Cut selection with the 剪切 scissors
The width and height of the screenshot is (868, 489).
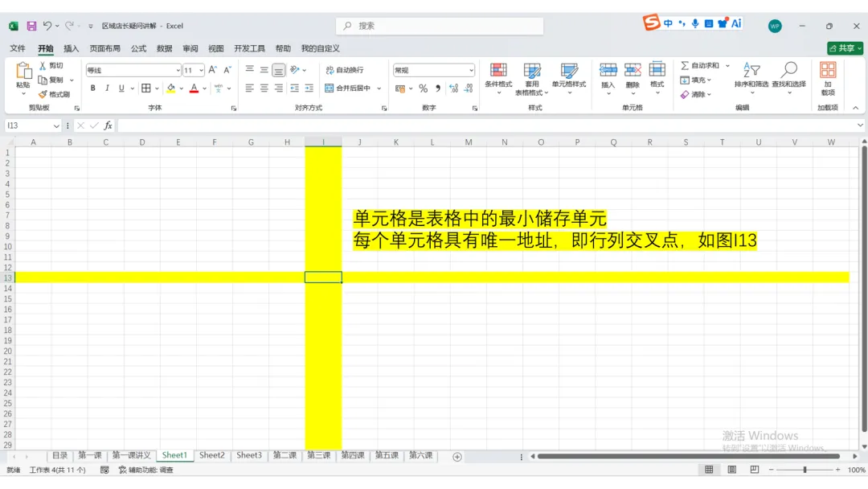coord(51,65)
